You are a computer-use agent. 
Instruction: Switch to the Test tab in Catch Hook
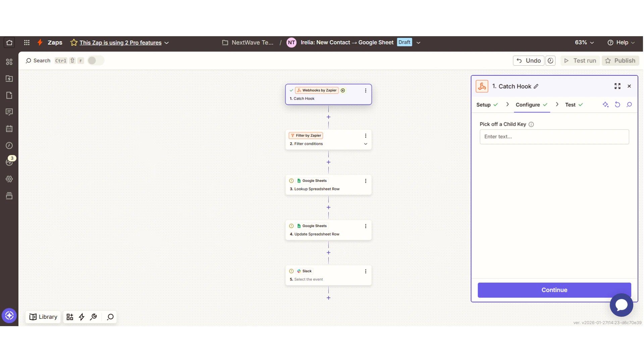click(570, 105)
